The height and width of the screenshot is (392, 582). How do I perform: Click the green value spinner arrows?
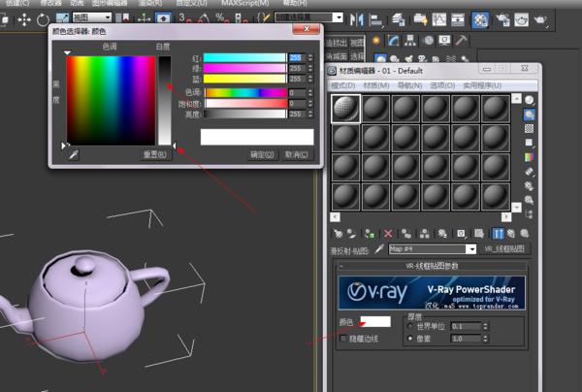tap(310, 68)
